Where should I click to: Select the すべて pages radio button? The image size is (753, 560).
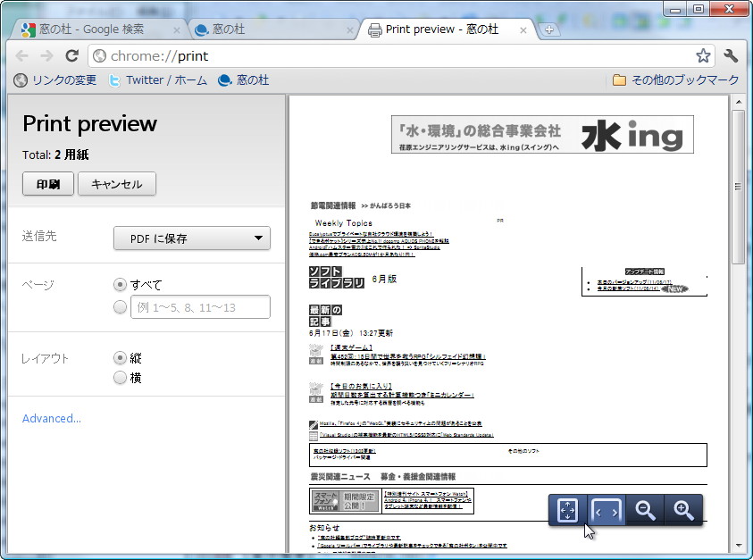[x=120, y=285]
